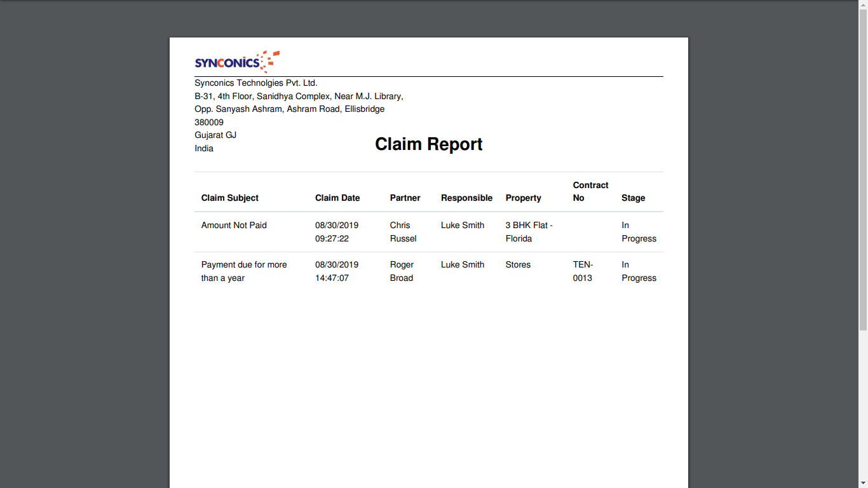This screenshot has width=868, height=488.
Task: Click the Partner column header
Action: pyautogui.click(x=405, y=198)
